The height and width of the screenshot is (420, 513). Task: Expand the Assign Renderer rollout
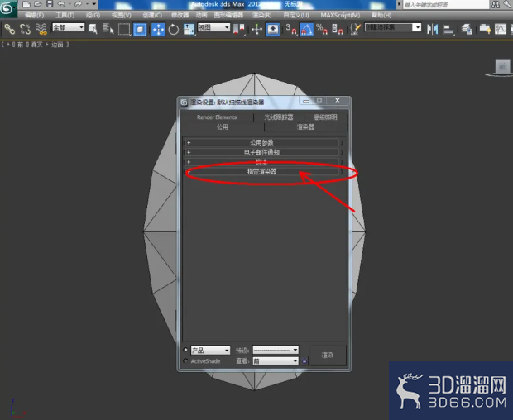click(261, 172)
